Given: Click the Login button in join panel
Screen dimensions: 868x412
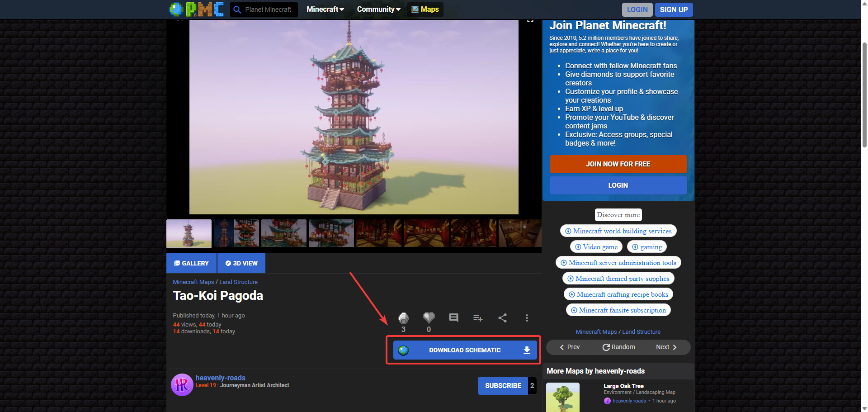Looking at the screenshot, I should pyautogui.click(x=618, y=185).
